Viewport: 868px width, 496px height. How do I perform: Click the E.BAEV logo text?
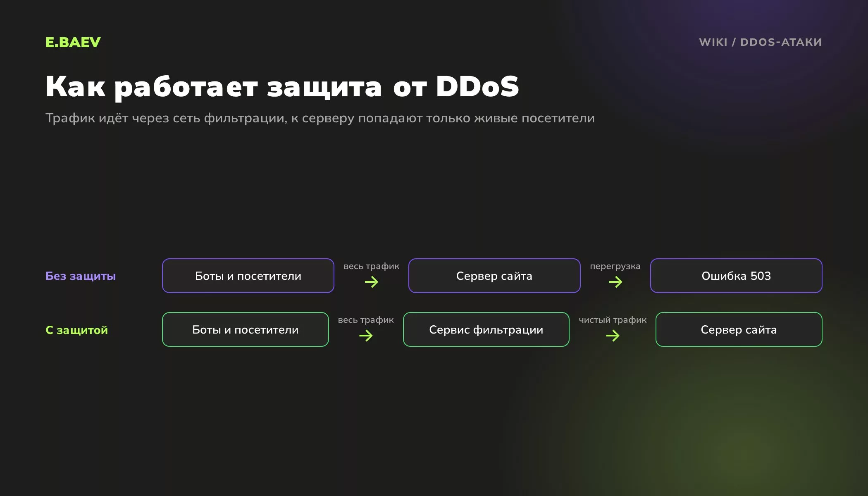click(x=73, y=42)
